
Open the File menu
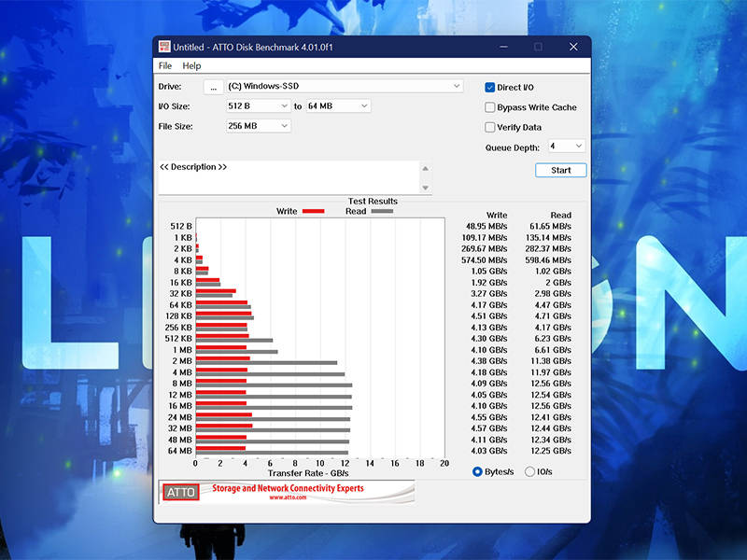click(x=165, y=65)
